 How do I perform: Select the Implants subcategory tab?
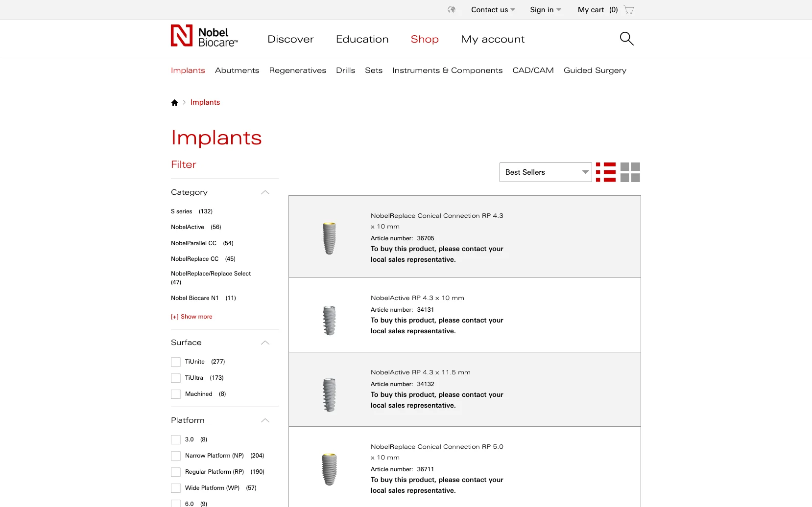tap(188, 70)
